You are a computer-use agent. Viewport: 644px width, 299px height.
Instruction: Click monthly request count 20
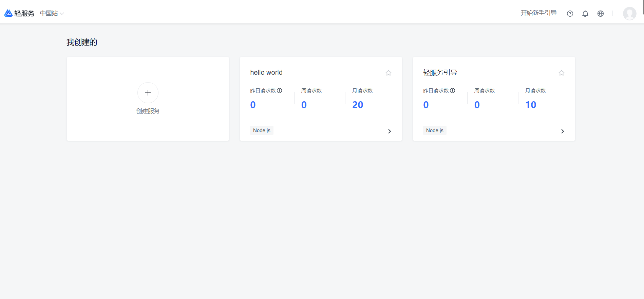[358, 105]
